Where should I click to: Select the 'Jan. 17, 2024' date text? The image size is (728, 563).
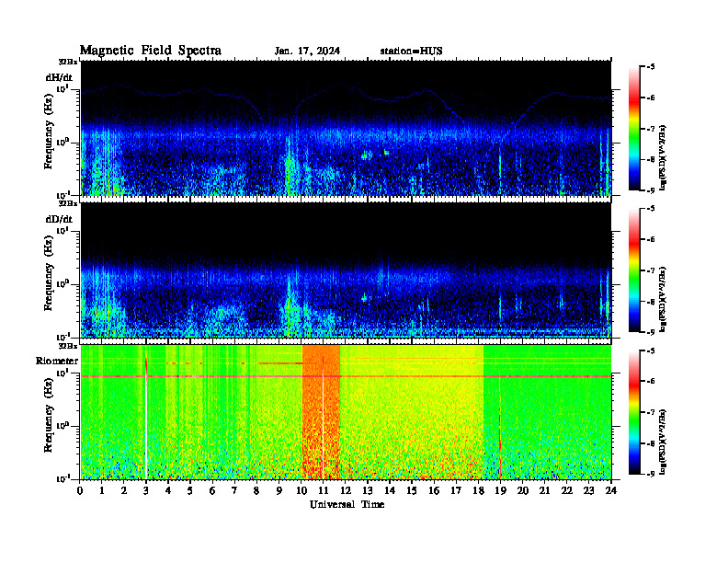[x=307, y=52]
